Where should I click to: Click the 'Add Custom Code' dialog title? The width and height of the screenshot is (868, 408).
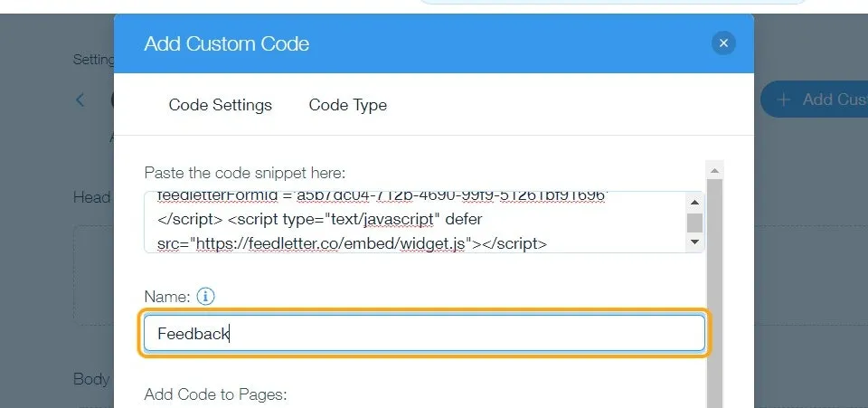[226, 43]
